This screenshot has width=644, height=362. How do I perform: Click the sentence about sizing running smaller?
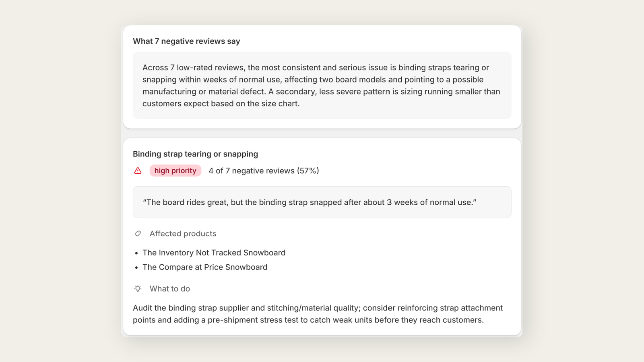point(321,97)
